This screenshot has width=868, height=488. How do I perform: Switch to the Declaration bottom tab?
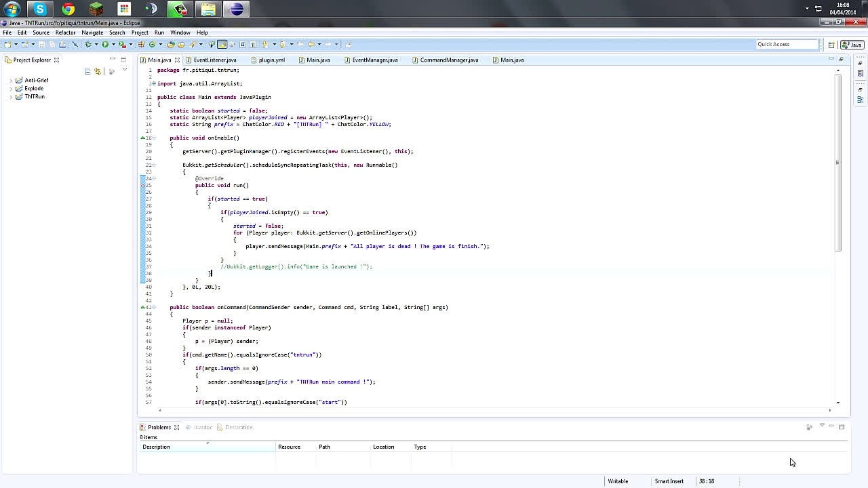235,427
